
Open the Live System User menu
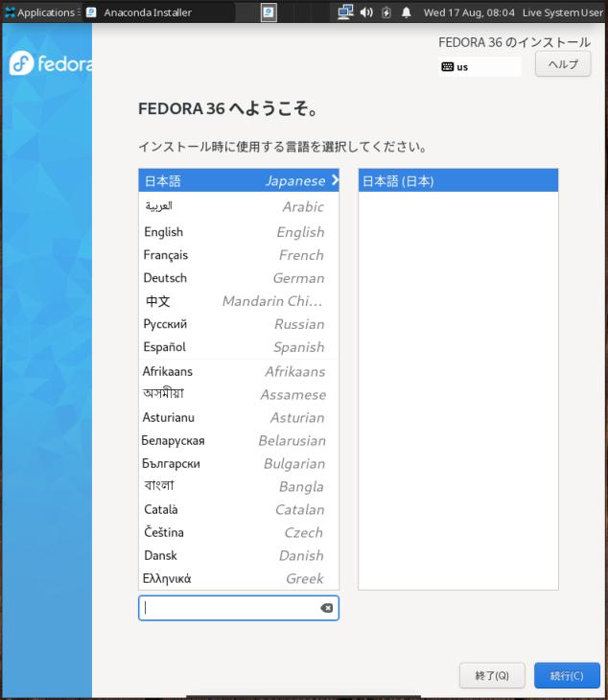[563, 12]
